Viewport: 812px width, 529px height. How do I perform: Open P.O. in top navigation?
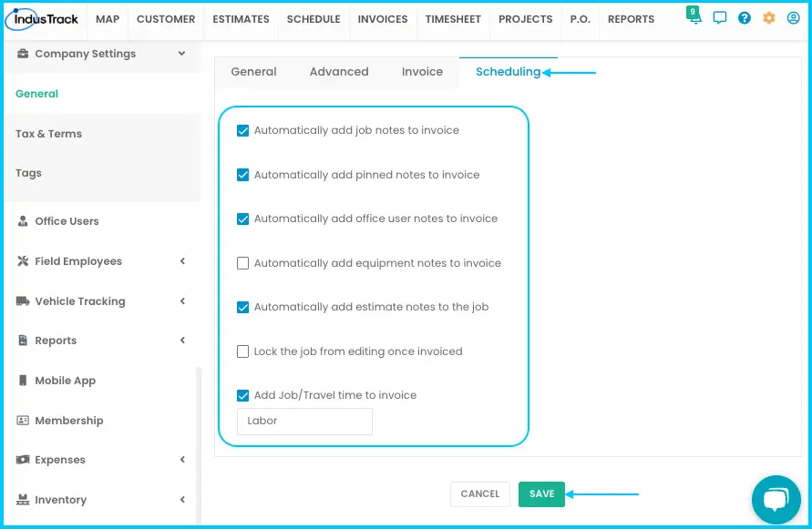[x=580, y=19]
